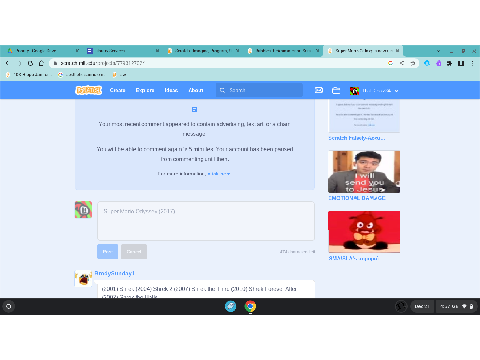
Task: Open the Ideas menu item
Action: click(171, 90)
